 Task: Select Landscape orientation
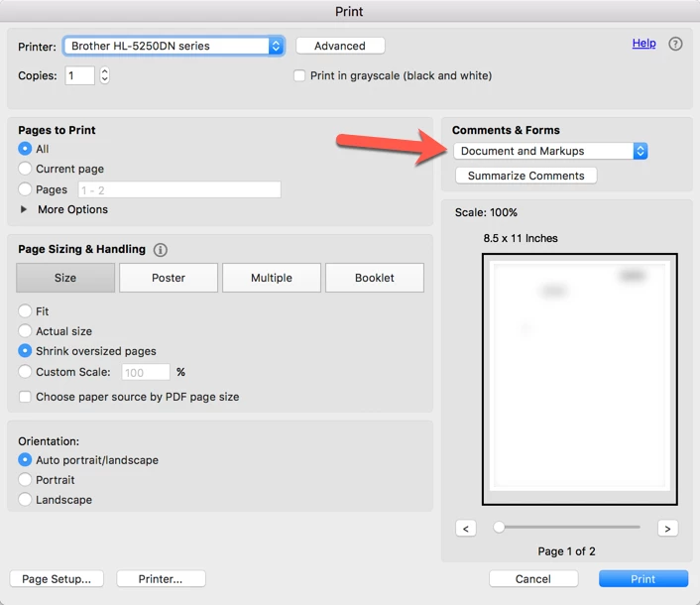(x=25, y=499)
